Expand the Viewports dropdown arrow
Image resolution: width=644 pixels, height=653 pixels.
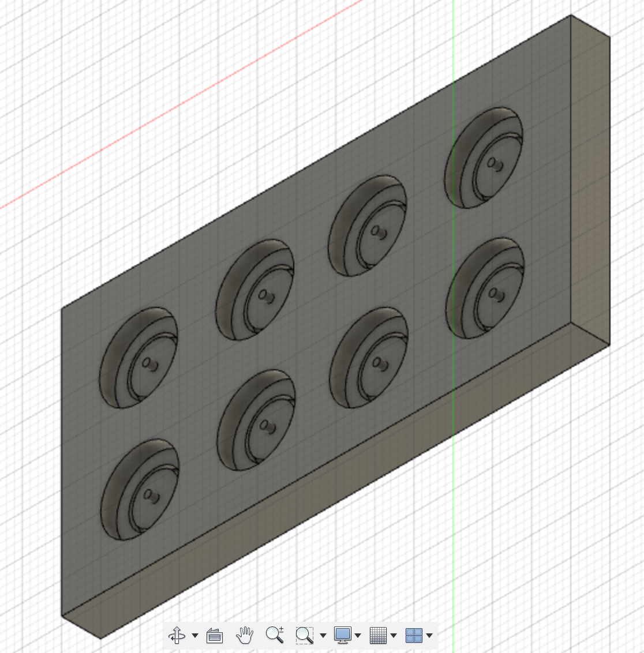(429, 636)
